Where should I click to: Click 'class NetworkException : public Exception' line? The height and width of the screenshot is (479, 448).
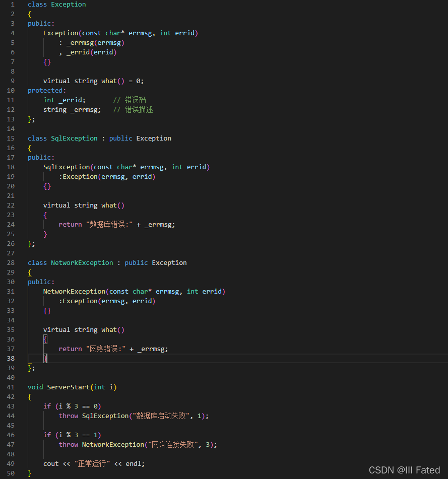point(107,263)
